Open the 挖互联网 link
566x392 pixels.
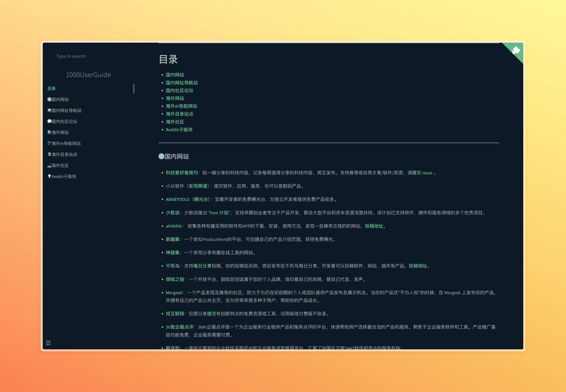click(175, 314)
